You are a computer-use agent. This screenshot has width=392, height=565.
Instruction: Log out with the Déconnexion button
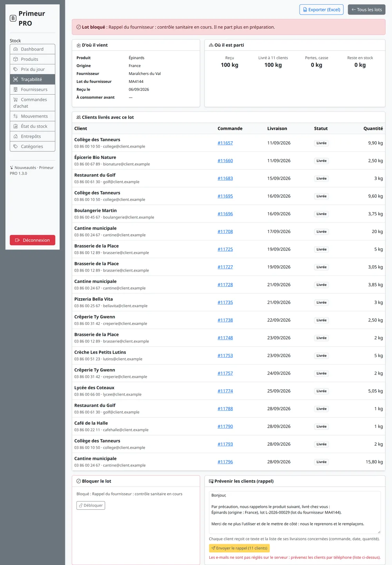pyautogui.click(x=33, y=240)
